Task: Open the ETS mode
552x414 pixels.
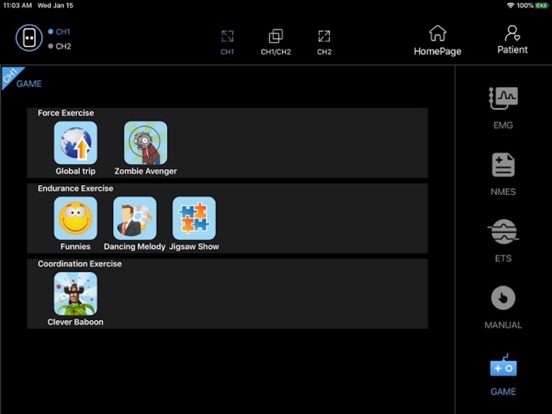Action: (503, 240)
